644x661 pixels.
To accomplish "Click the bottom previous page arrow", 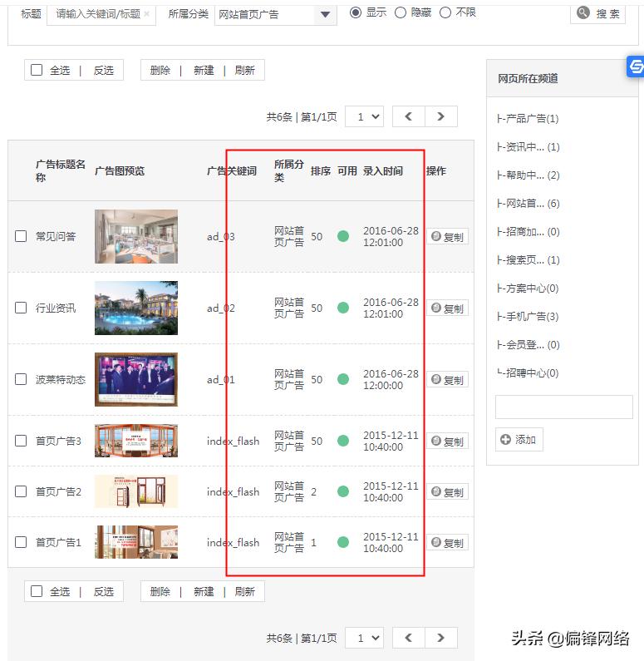I will tap(408, 638).
